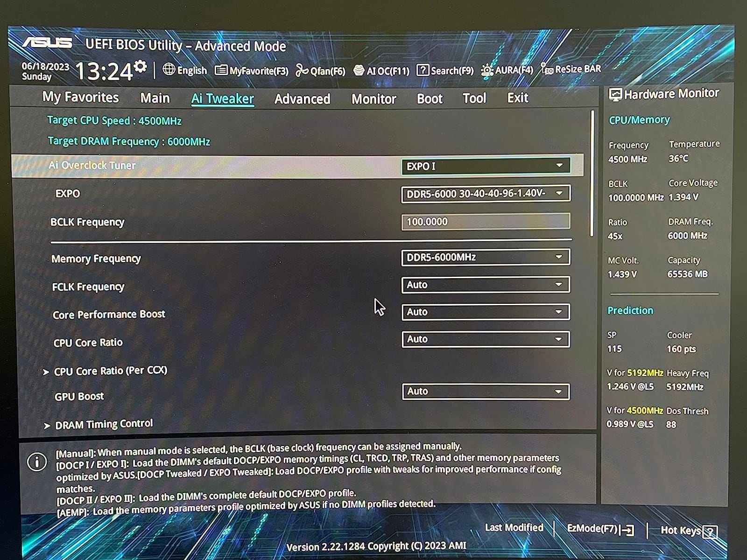Open Ai Overclock Tuner dropdown
Viewport: 747px width, 560px height.
(x=486, y=166)
